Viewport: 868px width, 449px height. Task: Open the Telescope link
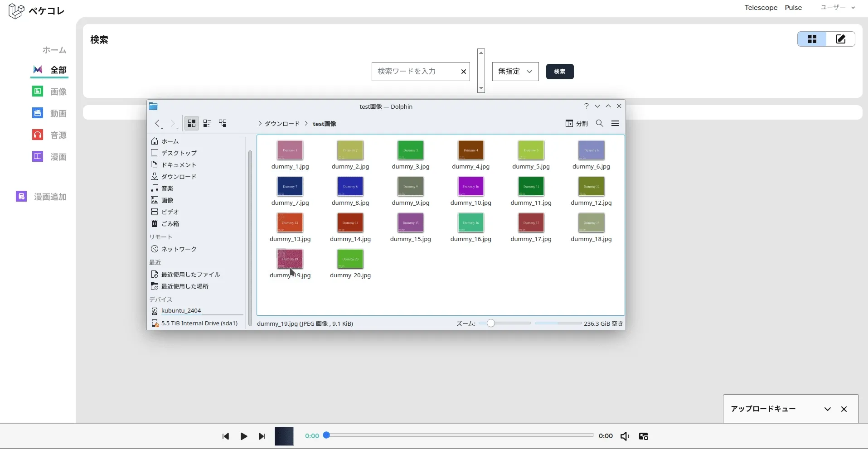tap(761, 8)
